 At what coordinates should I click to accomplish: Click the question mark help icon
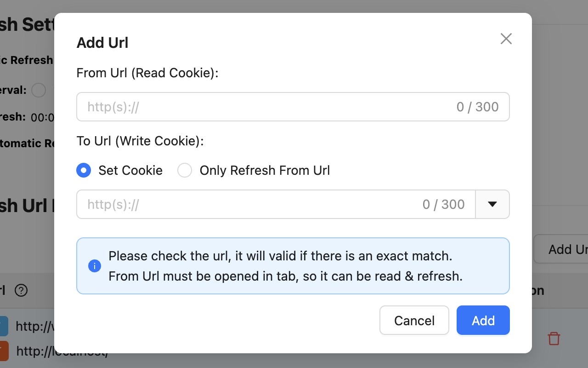(21, 291)
